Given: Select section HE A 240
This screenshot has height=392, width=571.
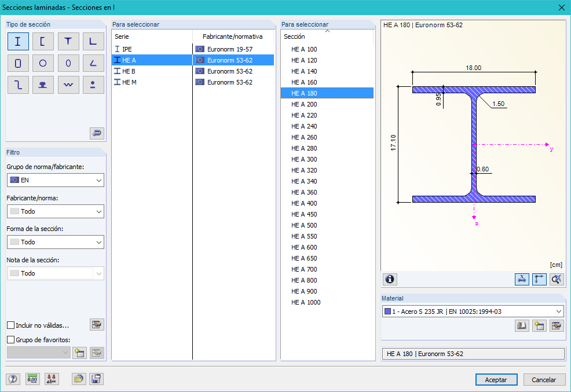Looking at the screenshot, I should 327,126.
